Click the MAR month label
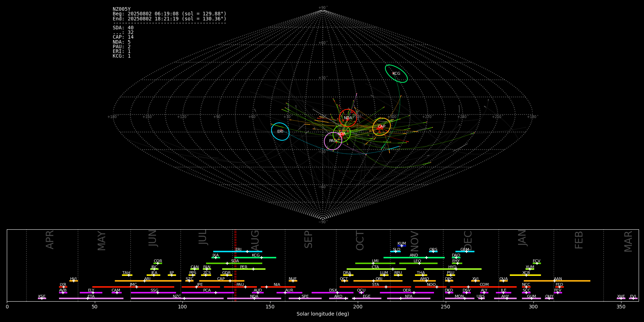 pyautogui.click(x=628, y=241)
